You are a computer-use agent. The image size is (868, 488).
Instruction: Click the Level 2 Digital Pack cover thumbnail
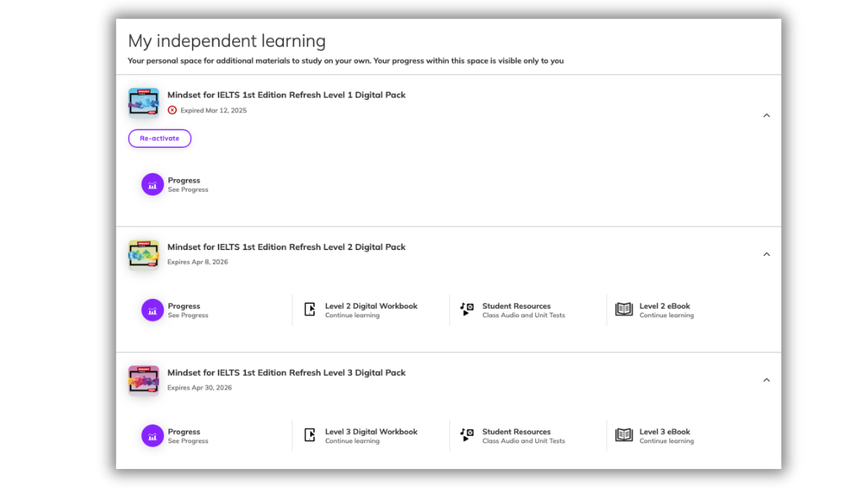(144, 255)
